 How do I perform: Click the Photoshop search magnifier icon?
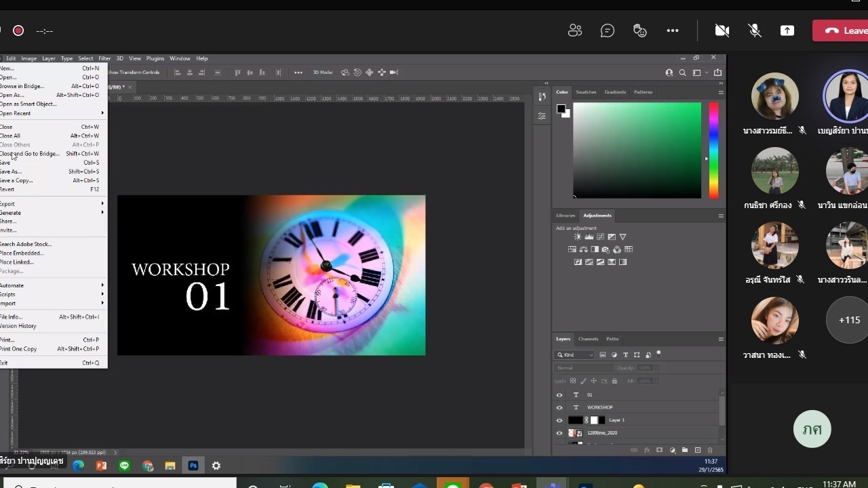coord(683,73)
